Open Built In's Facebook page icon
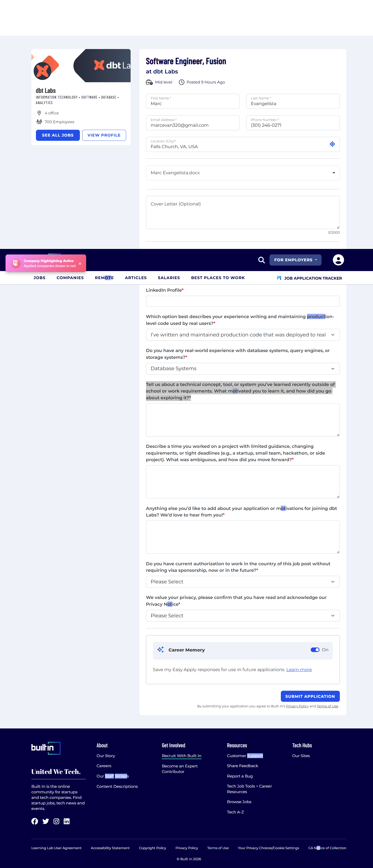Screen dimensions: 373x868 [x=35, y=821]
